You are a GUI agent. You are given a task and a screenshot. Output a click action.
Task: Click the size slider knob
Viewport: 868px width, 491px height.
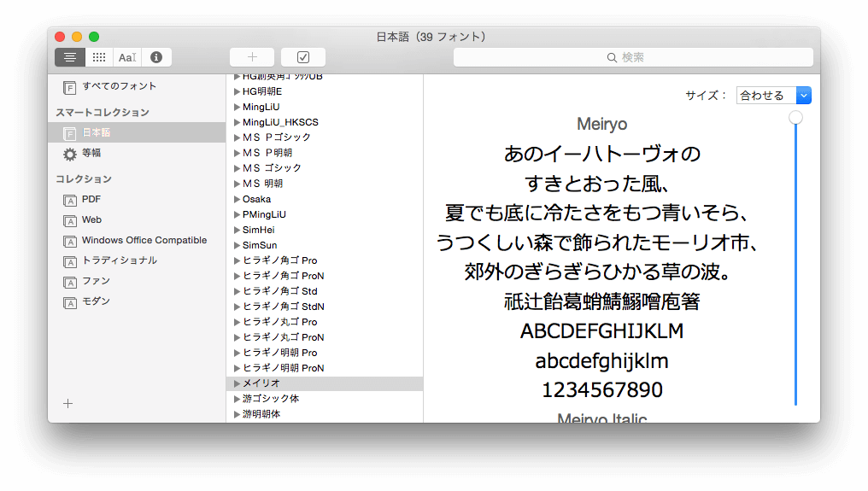tap(795, 117)
